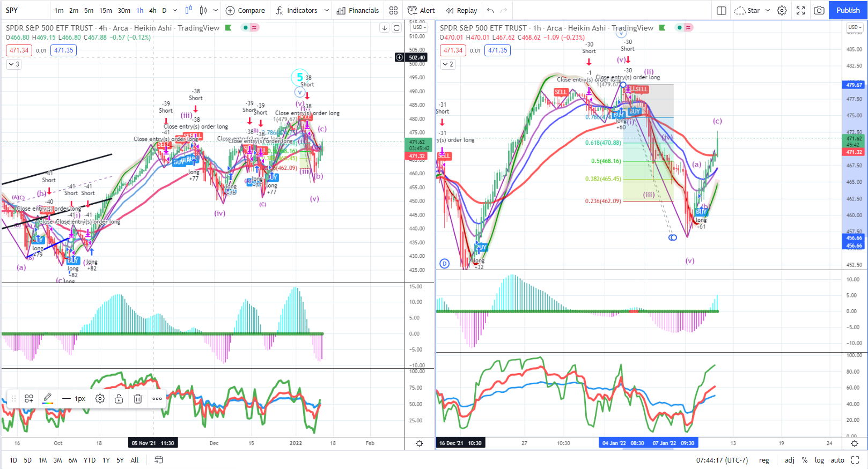The width and height of the screenshot is (868, 469).
Task: Toggle auto scale
Action: [837, 460]
